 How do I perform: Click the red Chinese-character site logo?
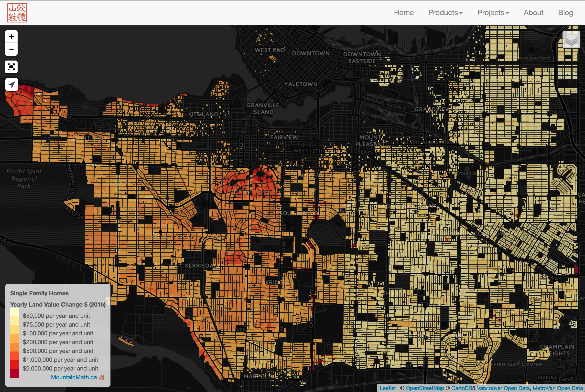click(x=17, y=13)
